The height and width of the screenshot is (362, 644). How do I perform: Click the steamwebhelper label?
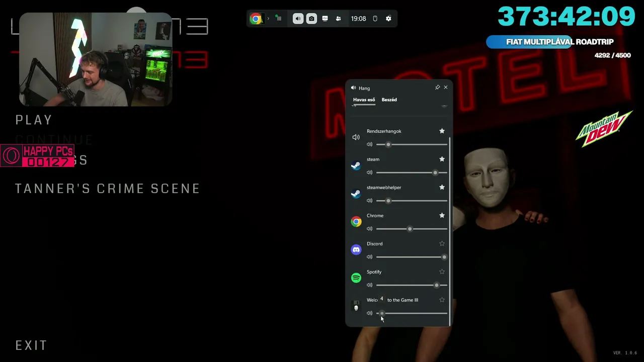[384, 188]
